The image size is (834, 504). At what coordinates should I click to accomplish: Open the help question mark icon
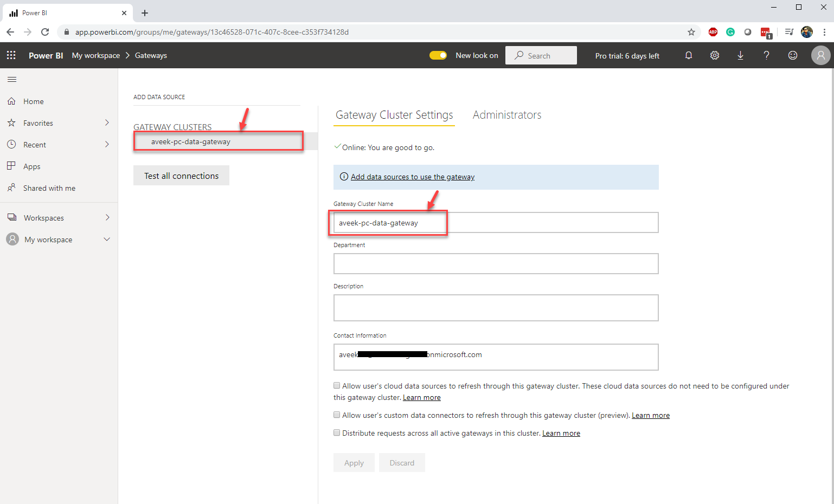point(766,55)
